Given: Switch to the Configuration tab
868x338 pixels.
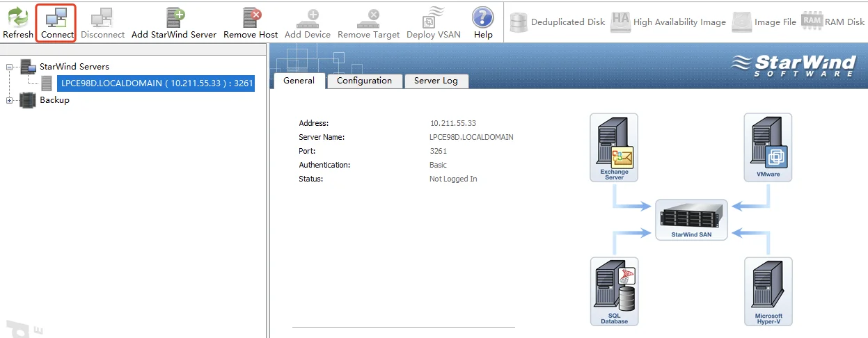Looking at the screenshot, I should [364, 81].
